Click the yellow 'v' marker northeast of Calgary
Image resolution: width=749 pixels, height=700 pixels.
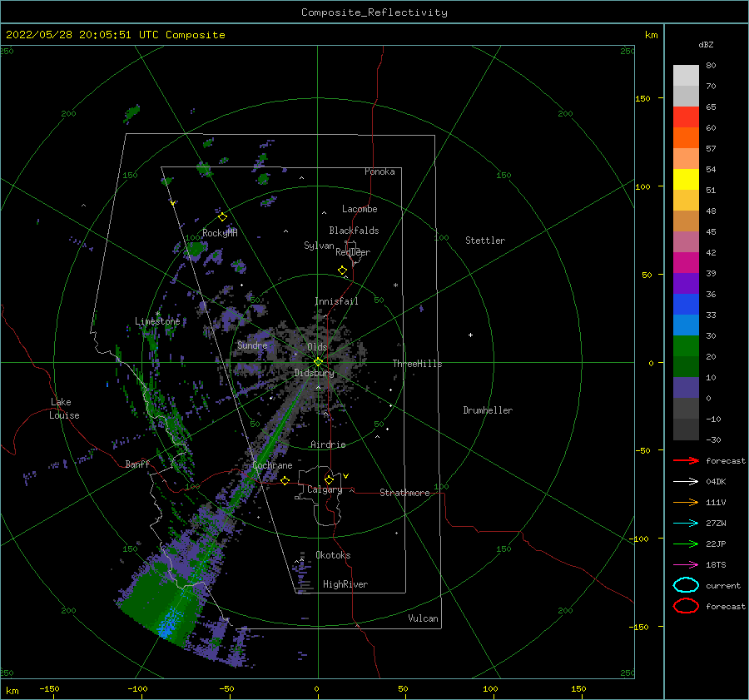point(345,476)
